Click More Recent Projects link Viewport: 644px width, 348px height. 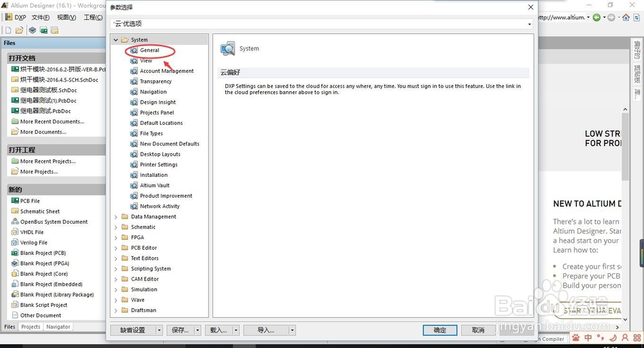[48, 161]
